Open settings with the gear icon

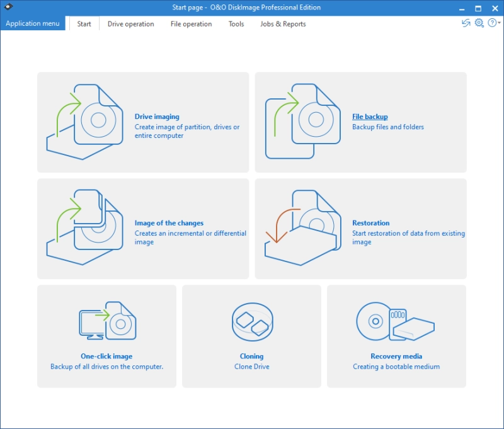(479, 23)
